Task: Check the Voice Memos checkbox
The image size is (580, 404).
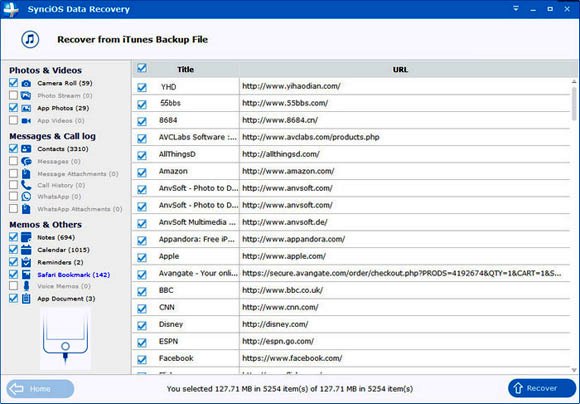Action: pyautogui.click(x=13, y=286)
